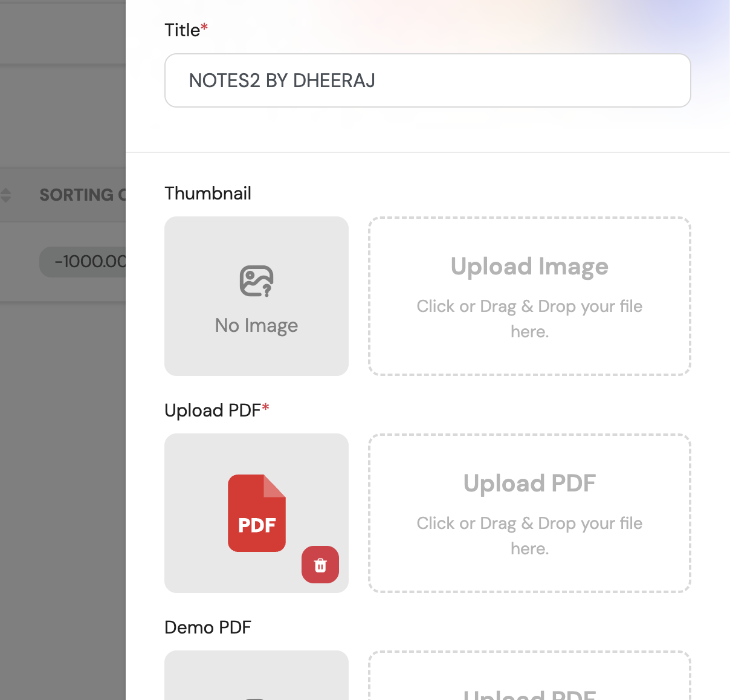730x700 pixels.
Task: Click the Title text input field
Action: pyautogui.click(x=427, y=80)
